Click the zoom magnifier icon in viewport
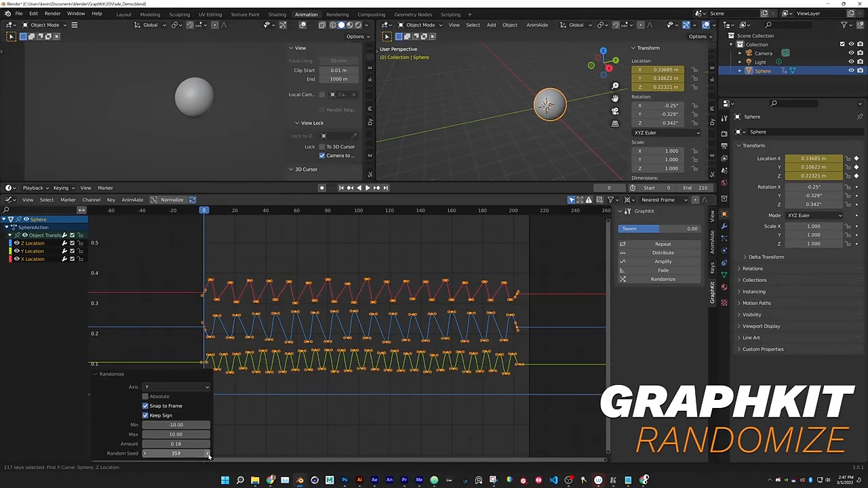This screenshot has height=488, width=868. 615,85
